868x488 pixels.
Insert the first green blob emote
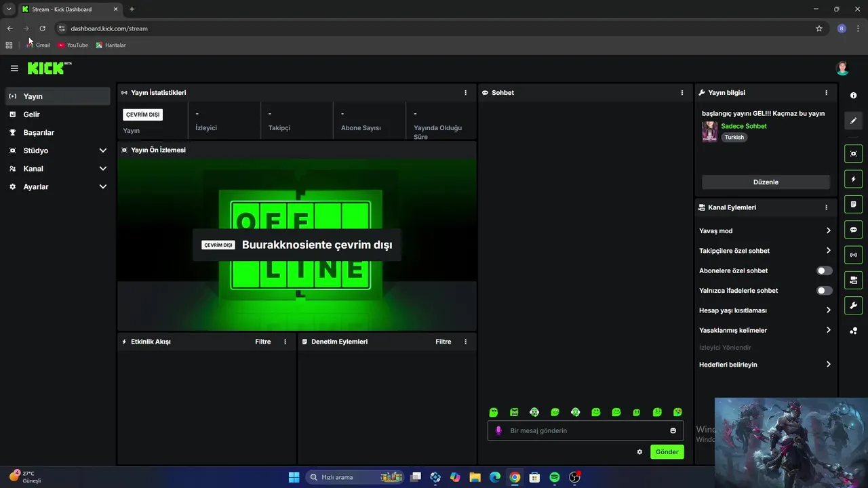494,412
